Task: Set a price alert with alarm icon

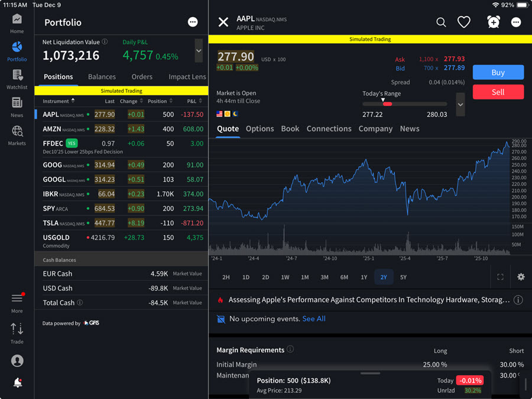Action: (493, 22)
